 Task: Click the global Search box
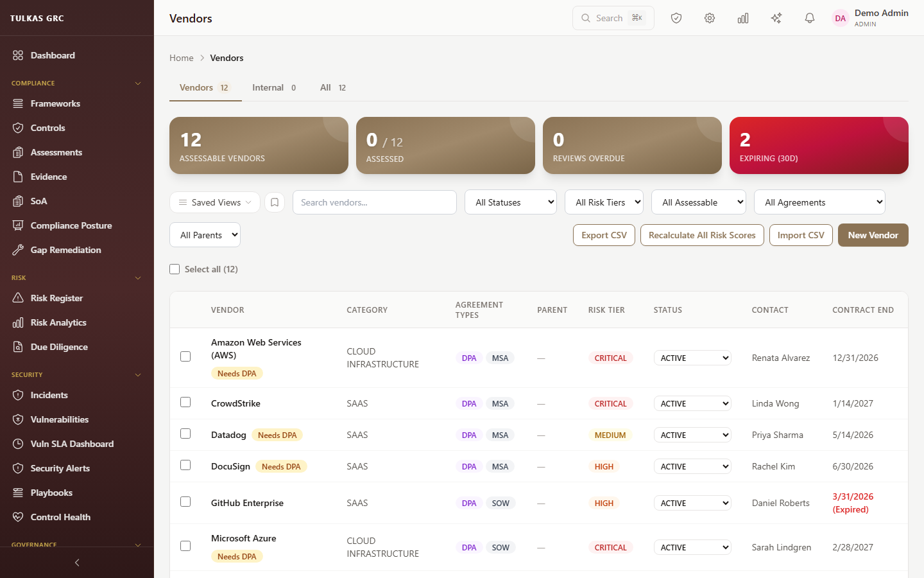(613, 18)
